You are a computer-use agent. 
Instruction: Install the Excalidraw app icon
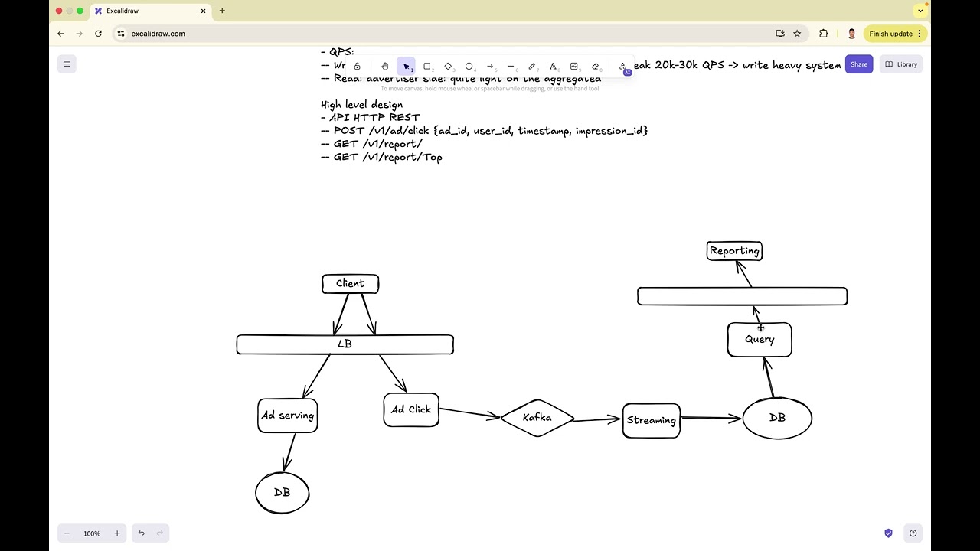(780, 34)
